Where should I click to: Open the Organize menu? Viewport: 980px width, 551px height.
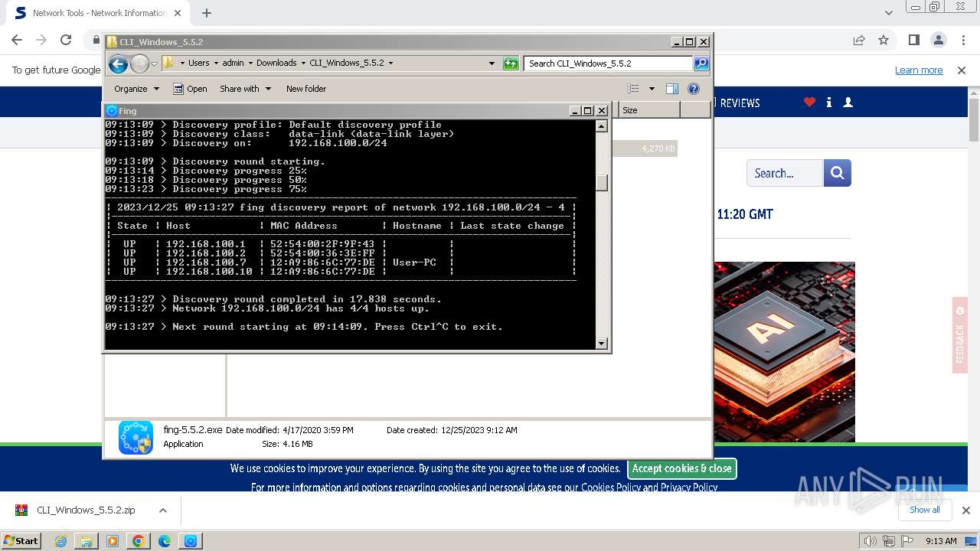tap(136, 89)
